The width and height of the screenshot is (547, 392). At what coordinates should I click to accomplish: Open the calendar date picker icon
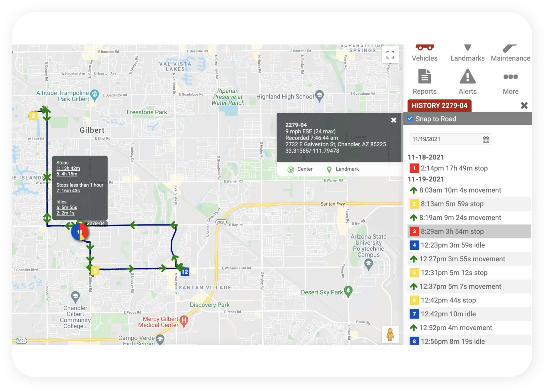486,139
